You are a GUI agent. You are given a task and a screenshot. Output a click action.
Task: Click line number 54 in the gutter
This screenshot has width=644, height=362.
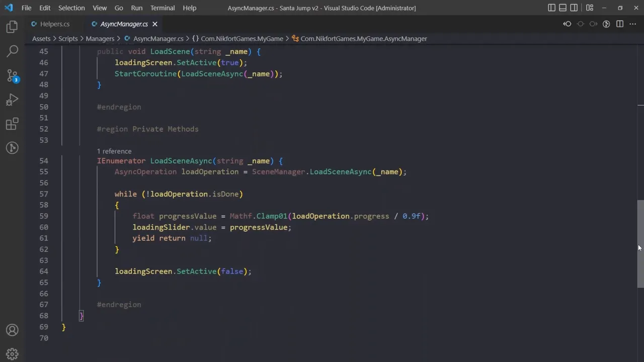coord(43,161)
